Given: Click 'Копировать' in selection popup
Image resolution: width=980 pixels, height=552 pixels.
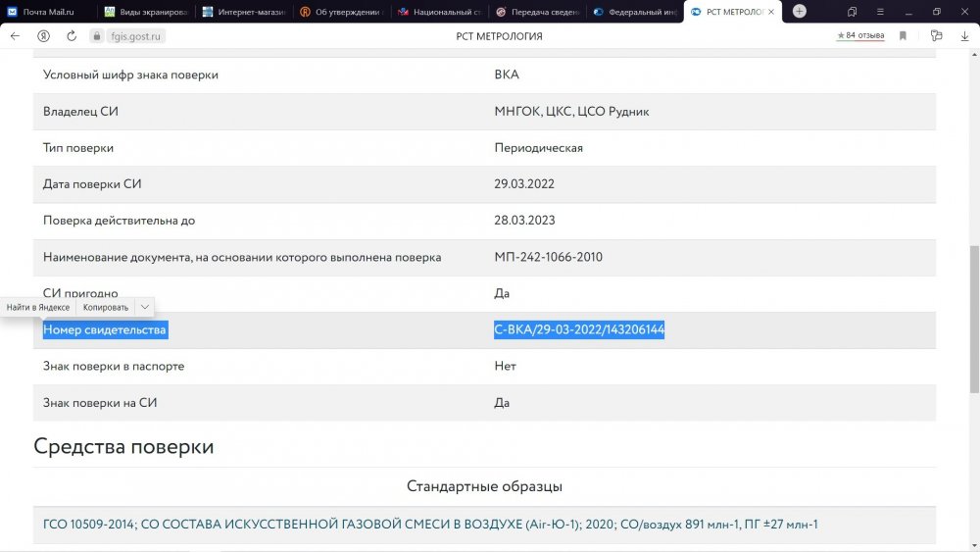Looking at the screenshot, I should pyautogui.click(x=106, y=307).
